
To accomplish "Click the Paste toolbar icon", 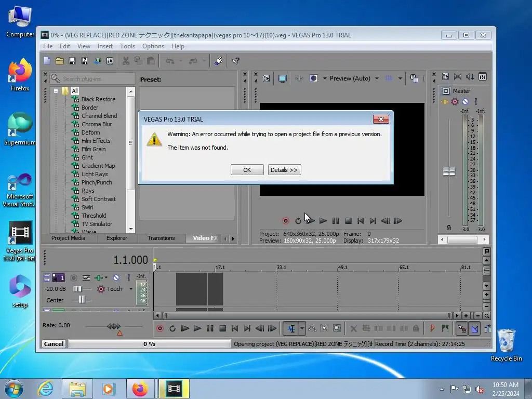I will tap(151, 61).
